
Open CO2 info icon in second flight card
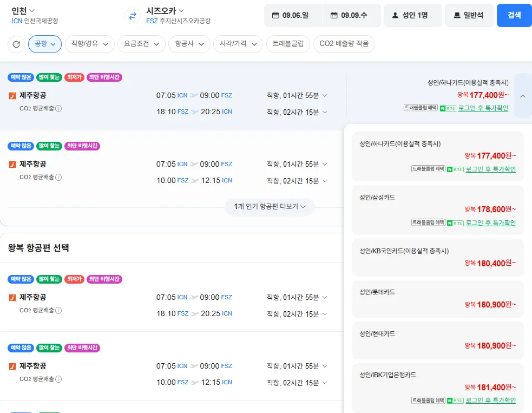click(x=58, y=177)
